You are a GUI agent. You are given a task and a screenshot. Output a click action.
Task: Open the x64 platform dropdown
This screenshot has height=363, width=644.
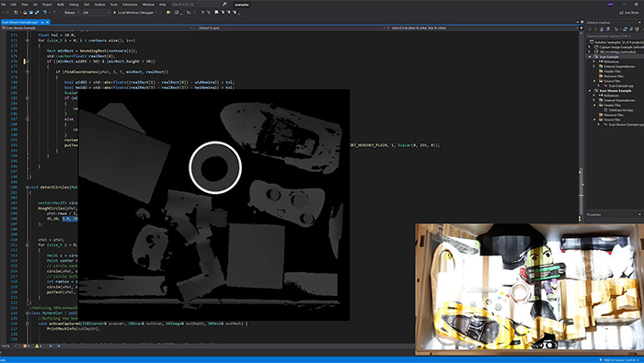click(x=96, y=13)
